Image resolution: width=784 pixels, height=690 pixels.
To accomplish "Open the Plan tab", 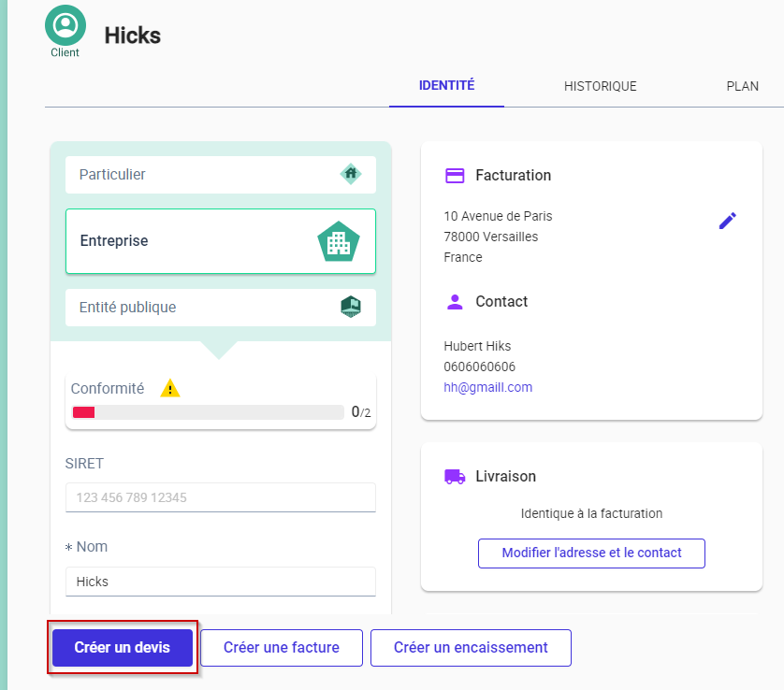I will point(742,86).
